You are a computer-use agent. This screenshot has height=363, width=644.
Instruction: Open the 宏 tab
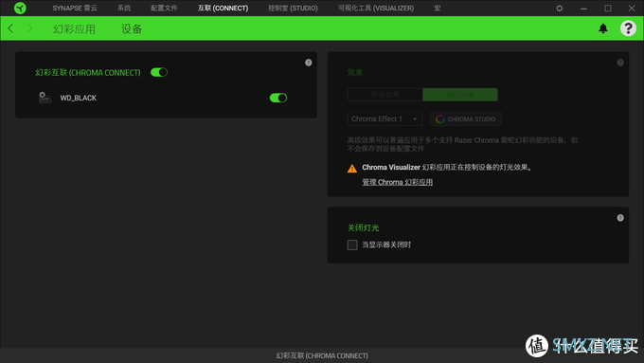pos(438,9)
